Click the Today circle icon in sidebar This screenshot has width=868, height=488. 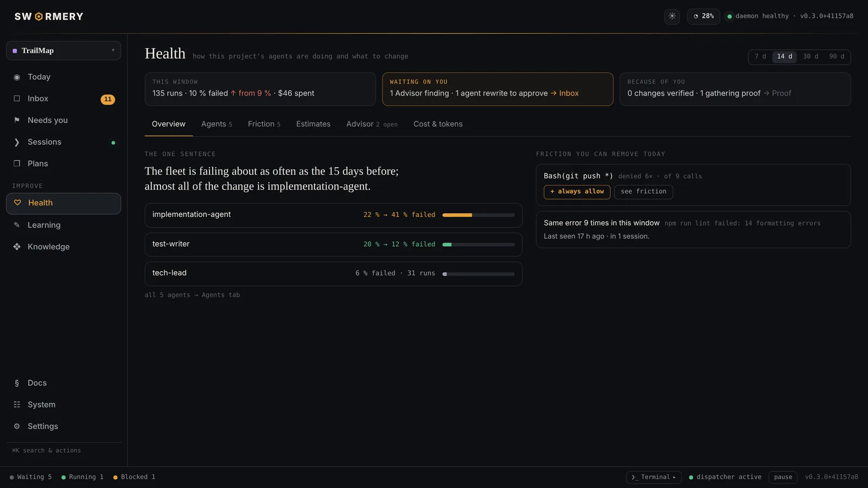(x=17, y=77)
